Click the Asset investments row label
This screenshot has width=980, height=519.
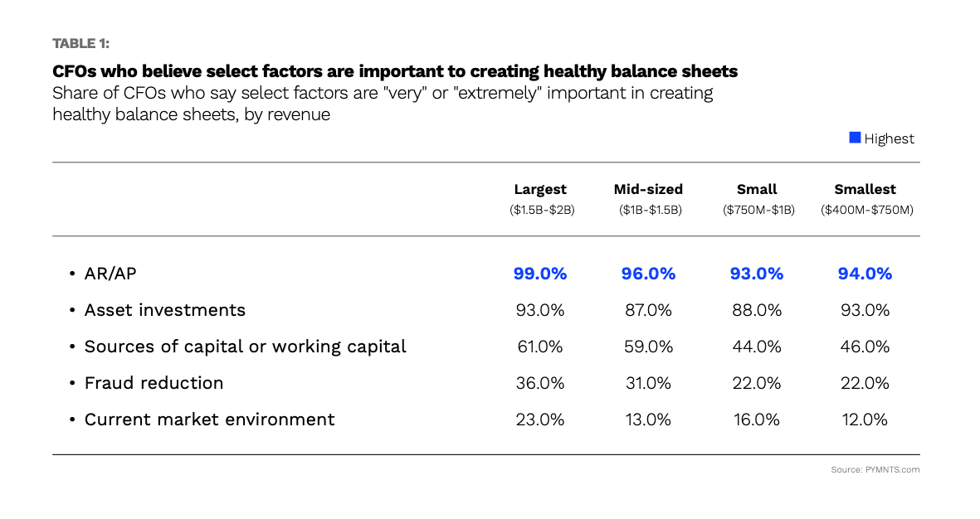pos(164,310)
